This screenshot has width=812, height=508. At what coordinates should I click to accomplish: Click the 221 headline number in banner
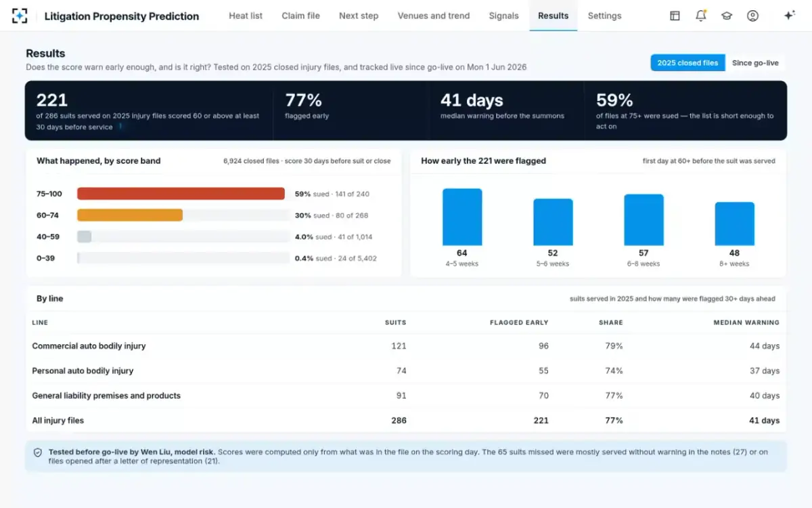coord(52,100)
